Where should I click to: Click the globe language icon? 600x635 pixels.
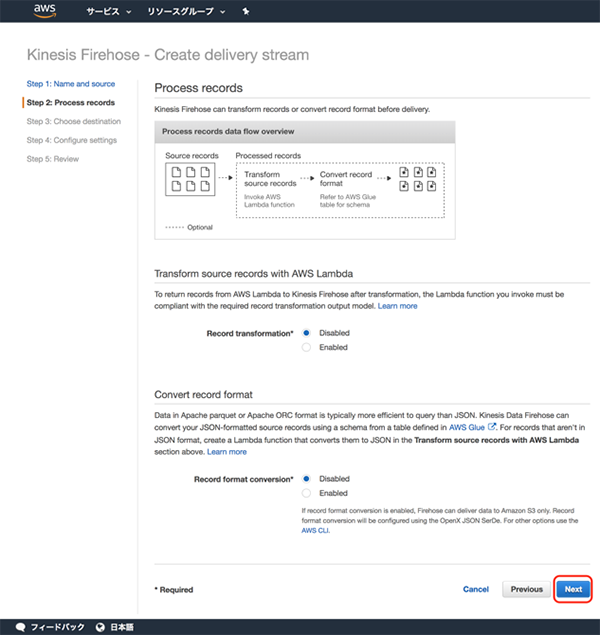(100, 627)
